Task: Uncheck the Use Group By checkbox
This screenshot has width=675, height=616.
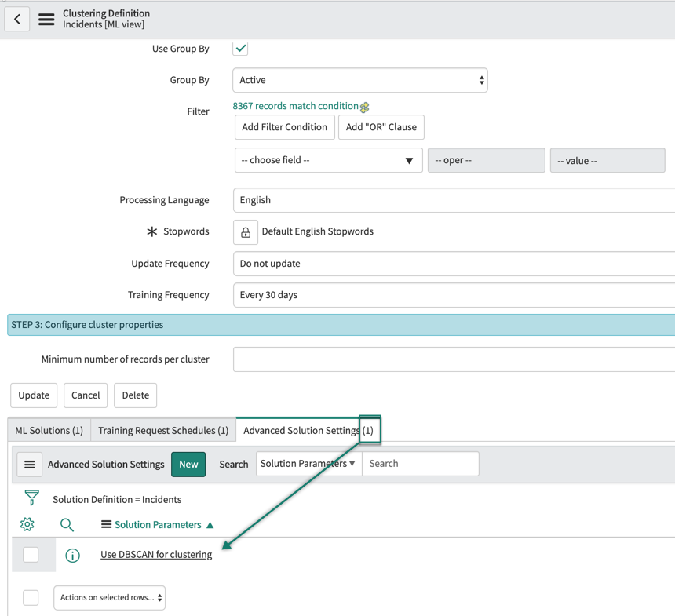Action: pos(241,48)
